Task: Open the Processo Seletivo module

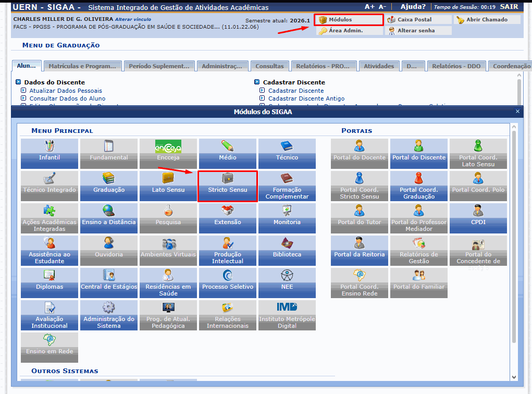Action: [x=228, y=282]
